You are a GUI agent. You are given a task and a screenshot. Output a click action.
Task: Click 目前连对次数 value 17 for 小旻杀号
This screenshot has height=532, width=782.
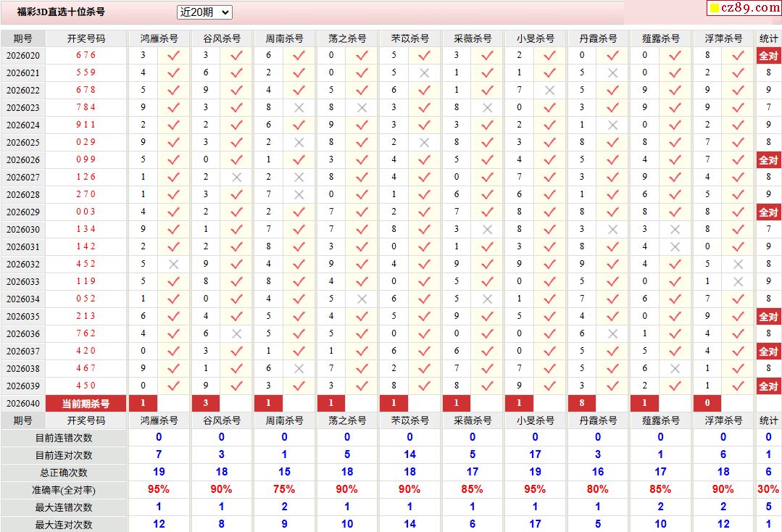pos(535,454)
